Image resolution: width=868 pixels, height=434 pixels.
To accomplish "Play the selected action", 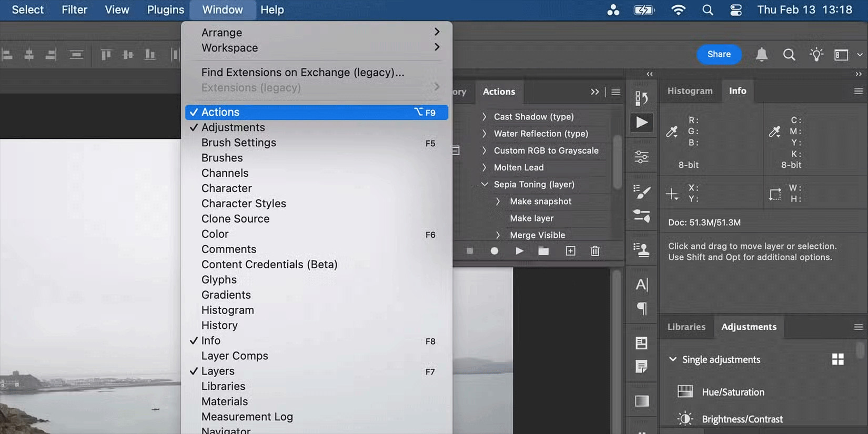I will (x=519, y=251).
